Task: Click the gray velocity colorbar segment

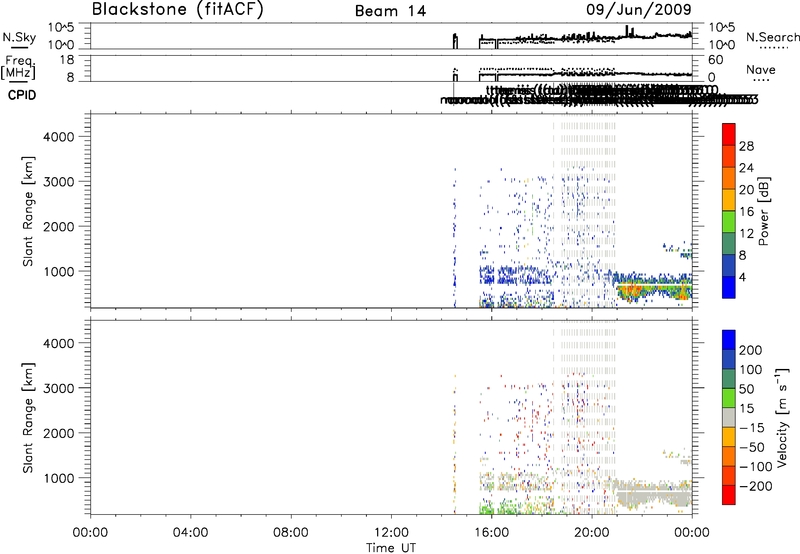Action: [729, 417]
